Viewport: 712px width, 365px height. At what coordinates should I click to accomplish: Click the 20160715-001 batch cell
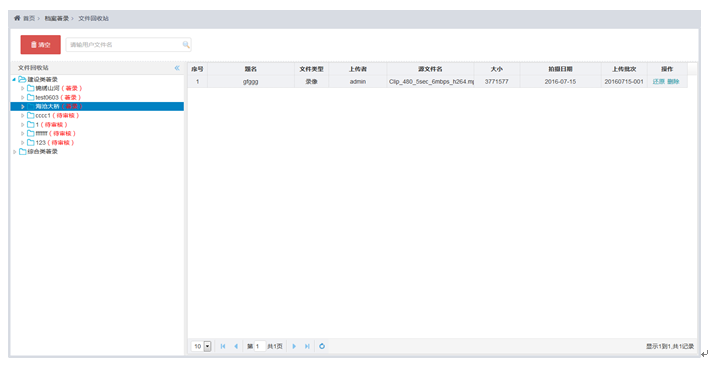pos(624,82)
